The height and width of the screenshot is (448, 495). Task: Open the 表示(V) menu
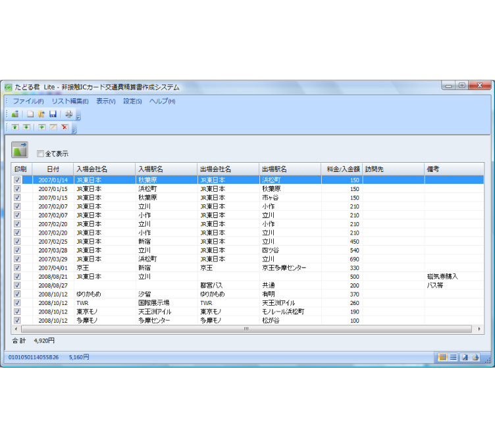click(x=105, y=101)
